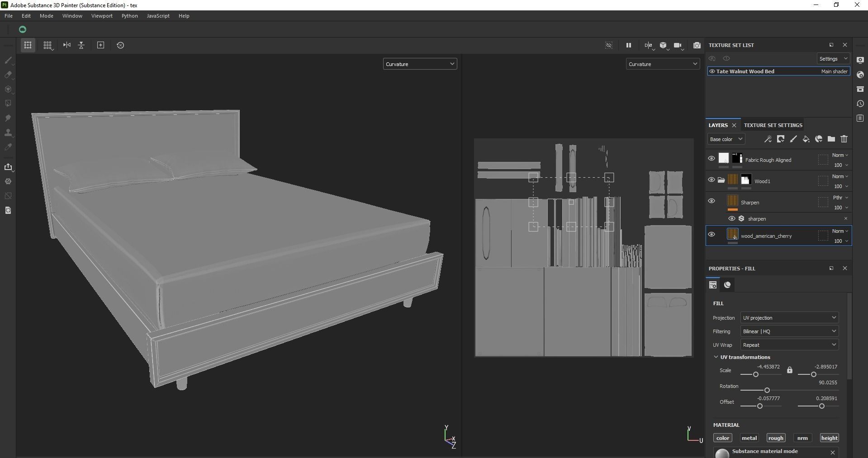This screenshot has width=868, height=458.
Task: Select the Polygon fill tool
Action: pos(8,104)
